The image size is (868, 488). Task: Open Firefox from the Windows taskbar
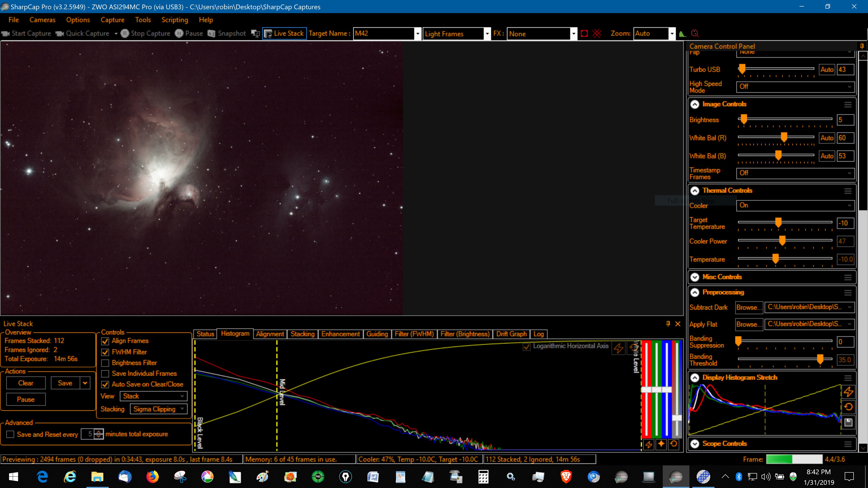[152, 476]
